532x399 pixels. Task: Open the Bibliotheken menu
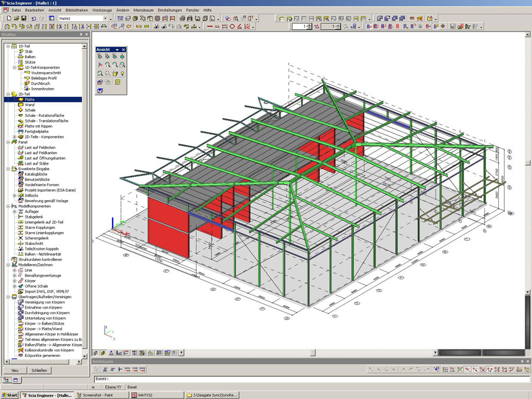[76, 10]
